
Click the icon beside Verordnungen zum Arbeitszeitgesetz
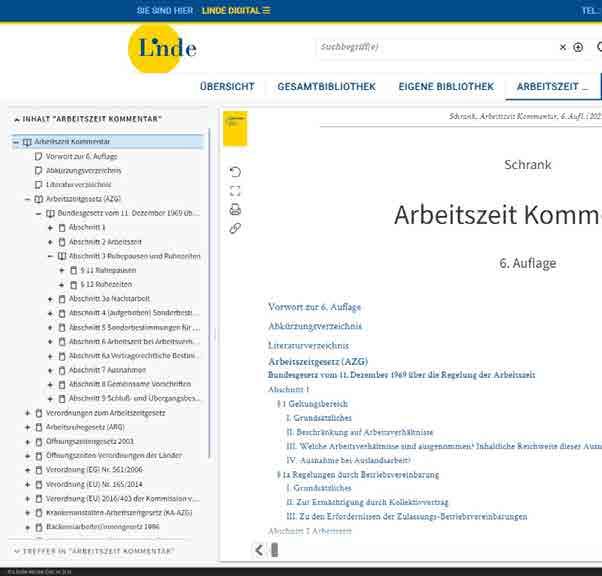(x=39, y=413)
